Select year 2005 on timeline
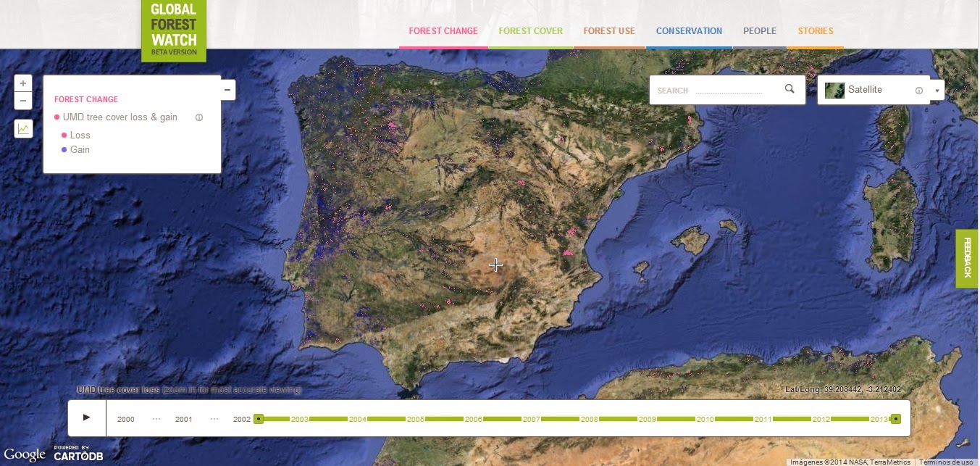The image size is (980, 466). pyautogui.click(x=416, y=420)
